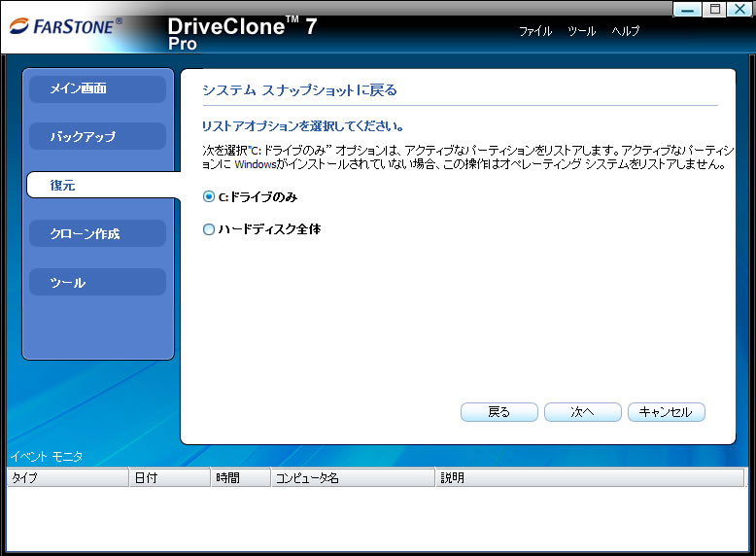Open the ツール menu in the top bar

click(x=581, y=31)
